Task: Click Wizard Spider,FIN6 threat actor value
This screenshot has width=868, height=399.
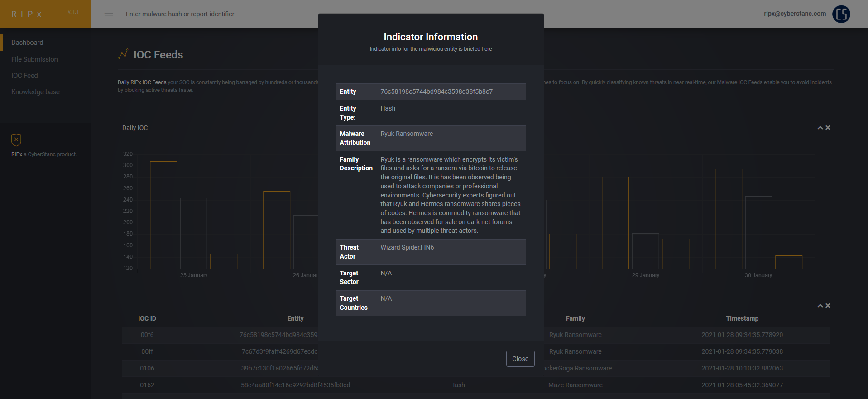Action: pyautogui.click(x=407, y=247)
